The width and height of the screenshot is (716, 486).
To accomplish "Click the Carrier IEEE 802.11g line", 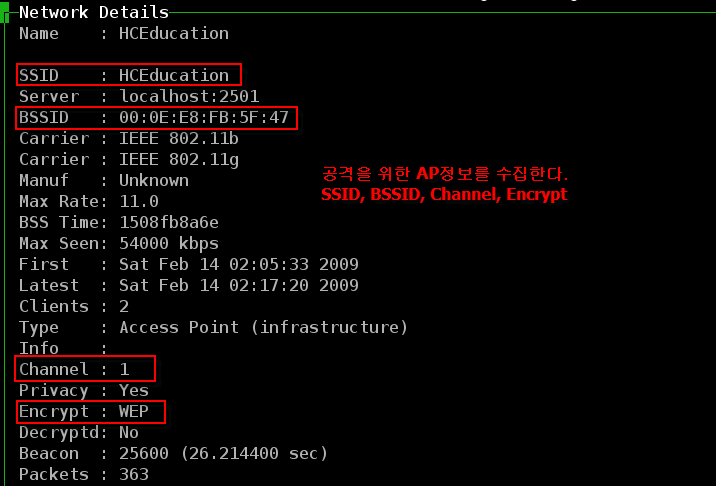I will (x=129, y=160).
